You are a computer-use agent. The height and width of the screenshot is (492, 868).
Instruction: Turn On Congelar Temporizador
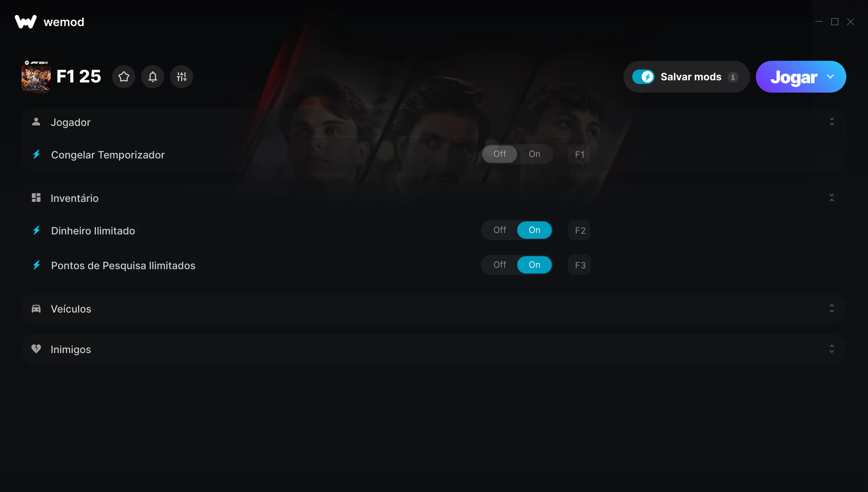[x=535, y=154]
